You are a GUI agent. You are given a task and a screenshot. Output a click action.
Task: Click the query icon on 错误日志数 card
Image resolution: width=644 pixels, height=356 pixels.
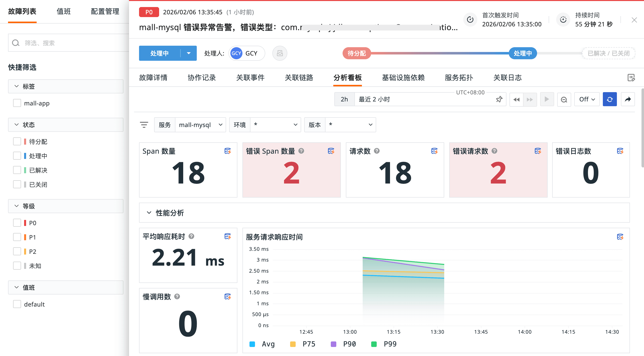coord(620,151)
